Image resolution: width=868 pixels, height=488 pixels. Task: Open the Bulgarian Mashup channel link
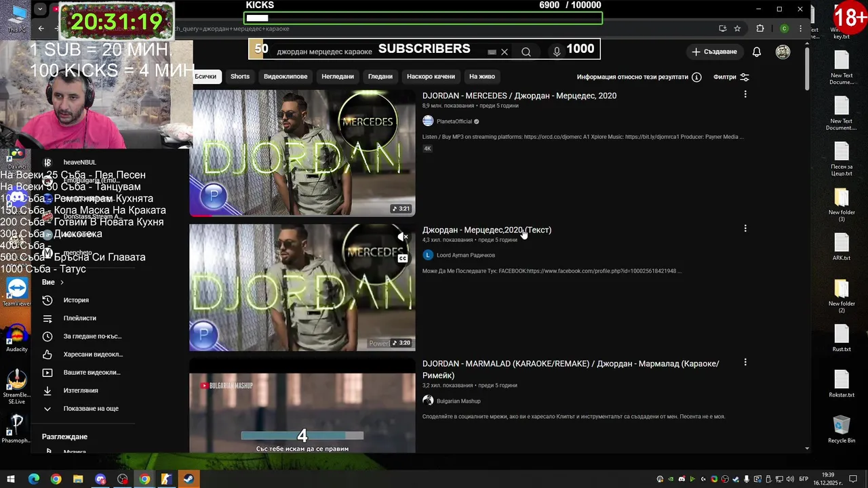[x=458, y=401]
